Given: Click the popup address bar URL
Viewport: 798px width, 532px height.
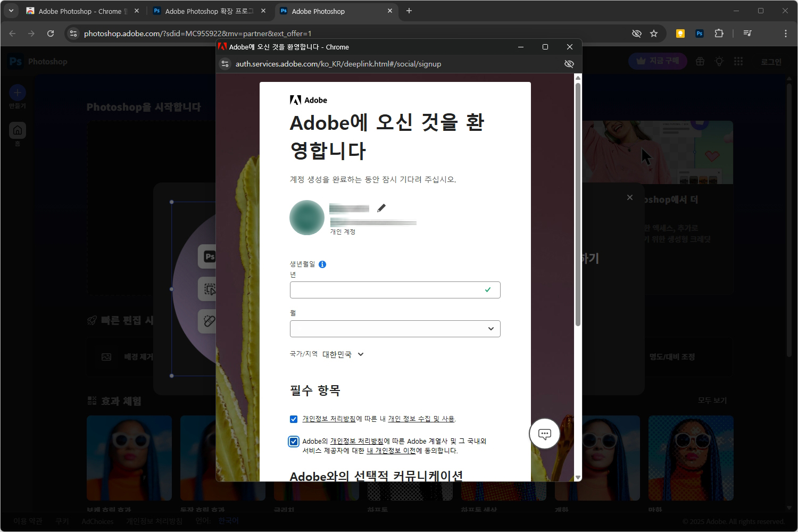Looking at the screenshot, I should [338, 64].
